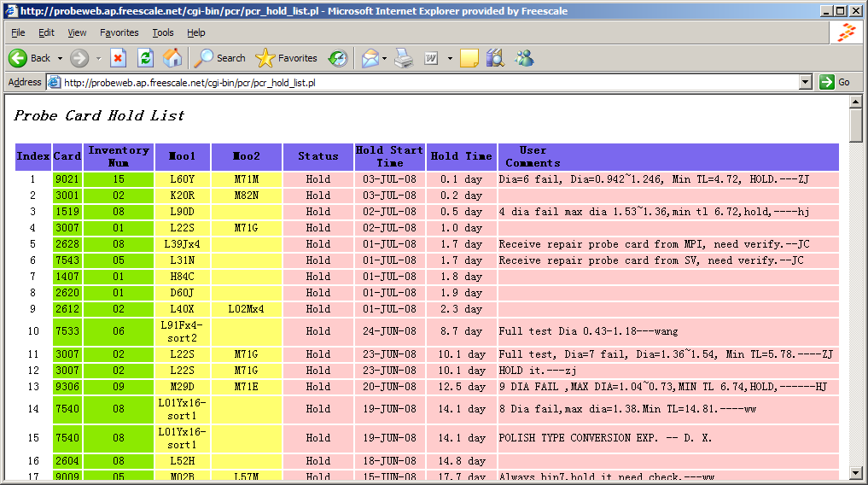Open the Research icon in the toolbar
868x485 pixels.
point(495,58)
